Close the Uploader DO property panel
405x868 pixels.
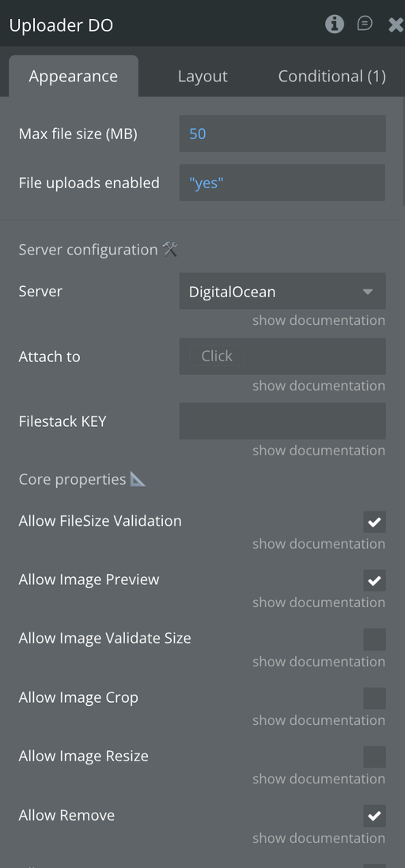tap(396, 25)
